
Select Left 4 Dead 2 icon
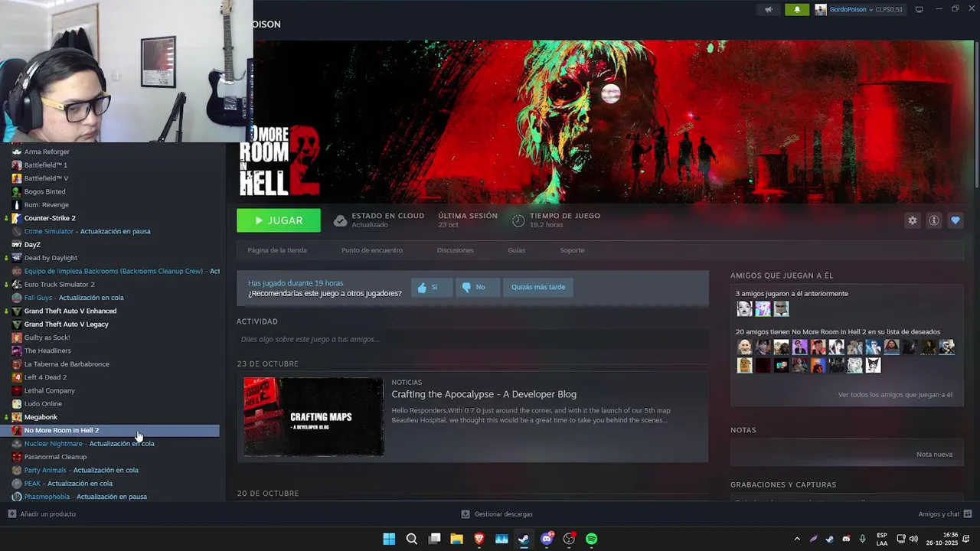coord(17,377)
